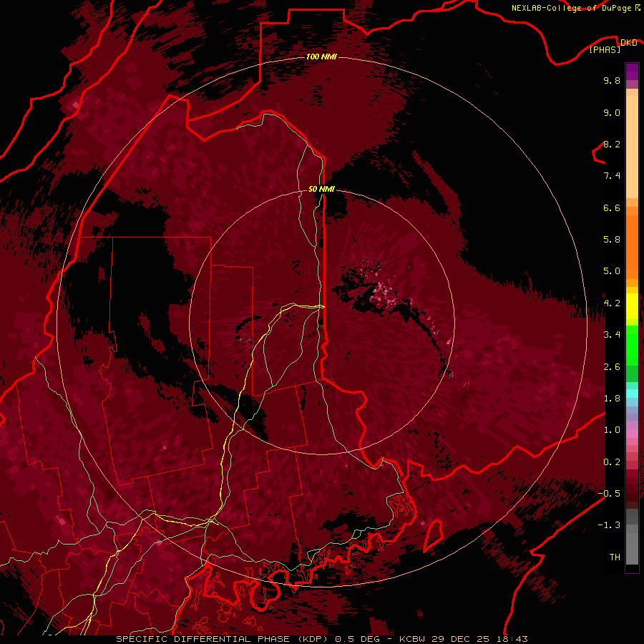This screenshot has width=644, height=644.
Task: Click the 6.6 scale value
Action: (x=612, y=208)
